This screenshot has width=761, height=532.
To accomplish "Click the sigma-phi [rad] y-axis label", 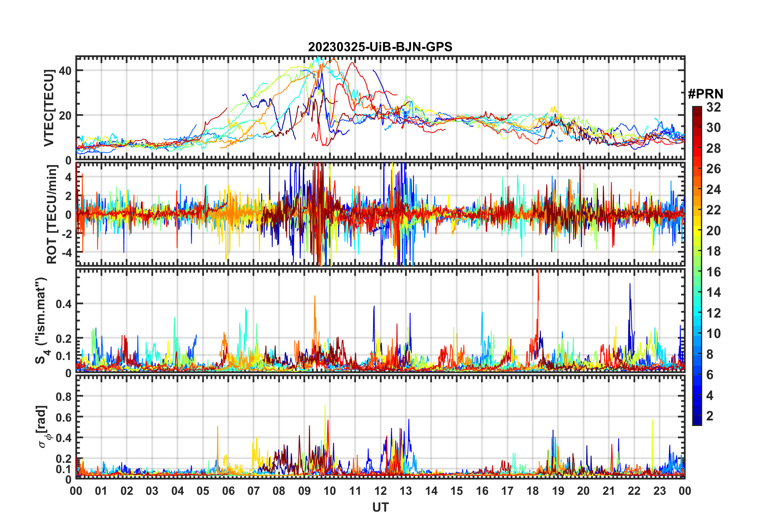I will (43, 426).
